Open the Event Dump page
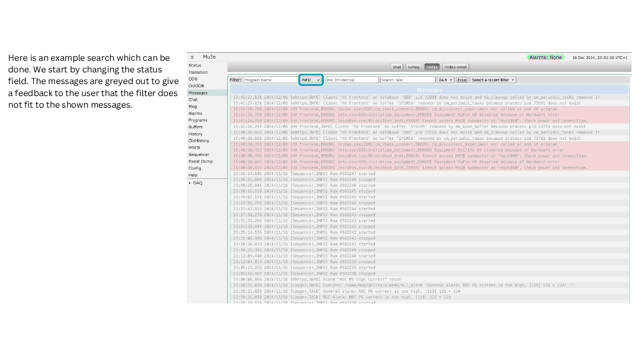Screen dimensions: 644x362 click(x=201, y=161)
